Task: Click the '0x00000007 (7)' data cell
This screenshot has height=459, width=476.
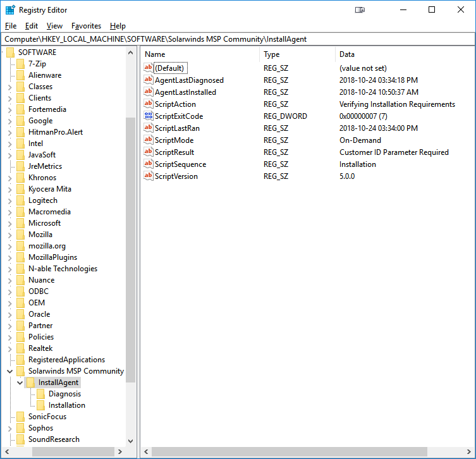Action: [x=363, y=116]
